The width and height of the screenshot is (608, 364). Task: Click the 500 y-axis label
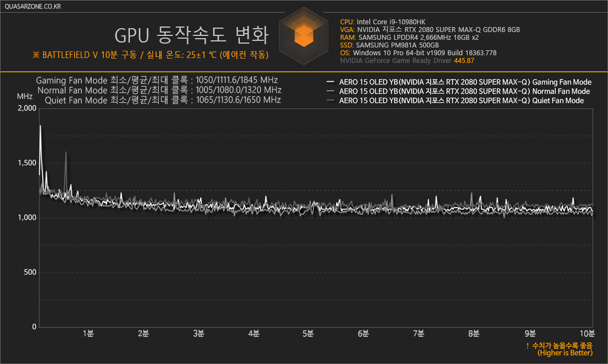[x=30, y=272]
